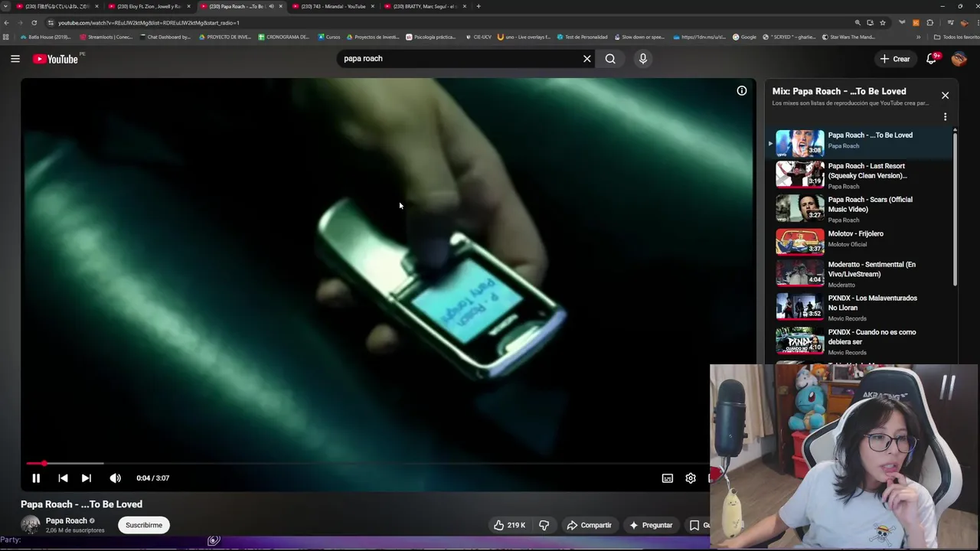The height and width of the screenshot is (551, 980).
Task: Open the 'Todos los favoritos' folder
Action: pyautogui.click(x=956, y=37)
